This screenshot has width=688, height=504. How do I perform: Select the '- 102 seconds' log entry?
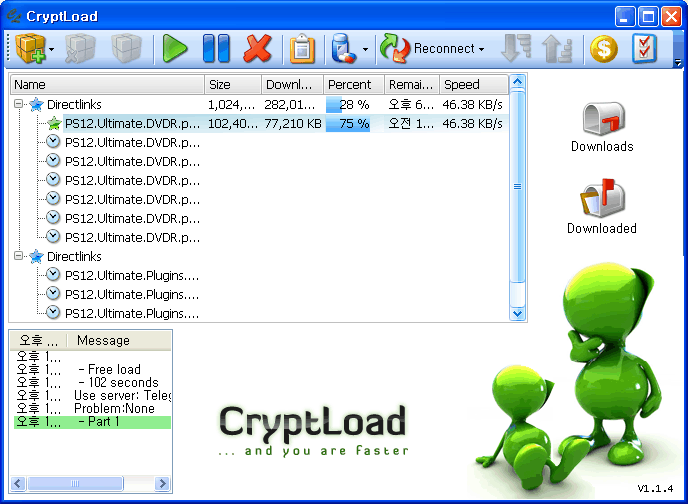point(92,382)
